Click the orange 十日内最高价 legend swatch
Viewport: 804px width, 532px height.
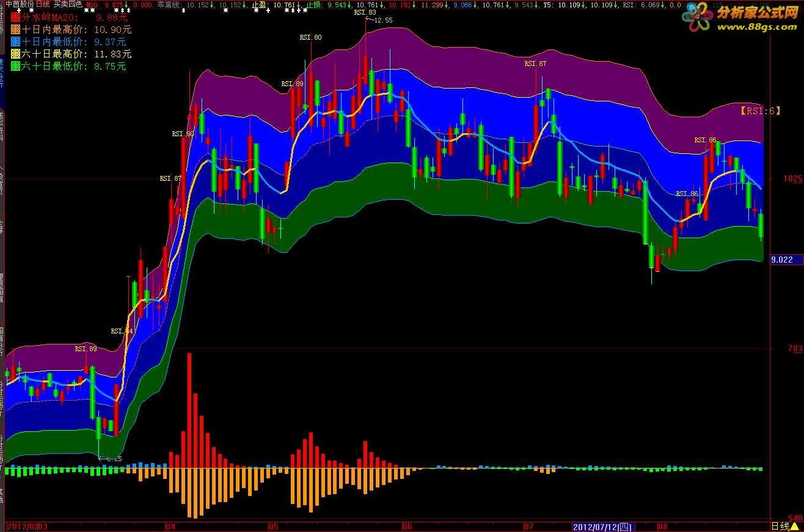click(x=15, y=29)
